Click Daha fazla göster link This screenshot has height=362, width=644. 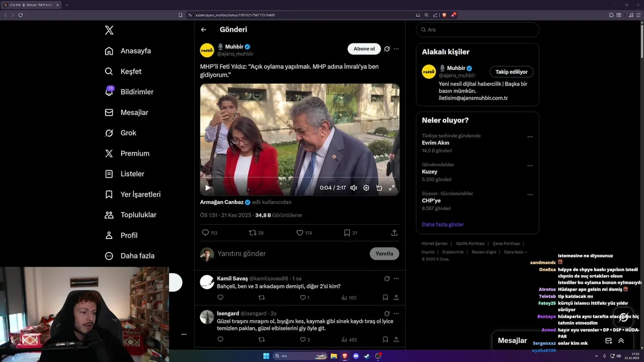[443, 224]
